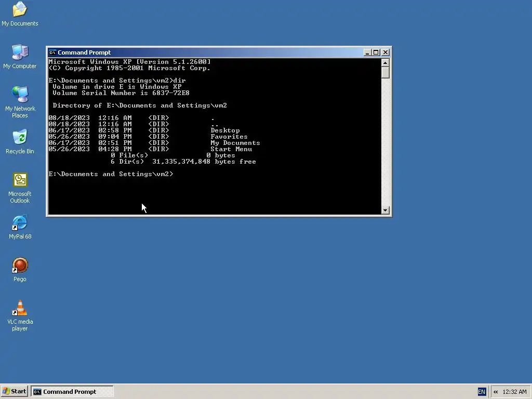Click 'Volume in drive E is Windows XP' line
This screenshot has height=399, width=532.
click(x=117, y=87)
